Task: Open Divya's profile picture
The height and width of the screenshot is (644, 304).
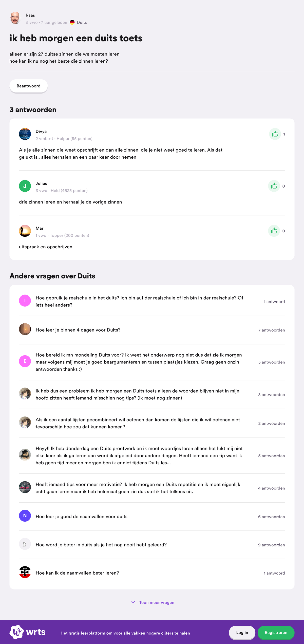Action: [25, 134]
